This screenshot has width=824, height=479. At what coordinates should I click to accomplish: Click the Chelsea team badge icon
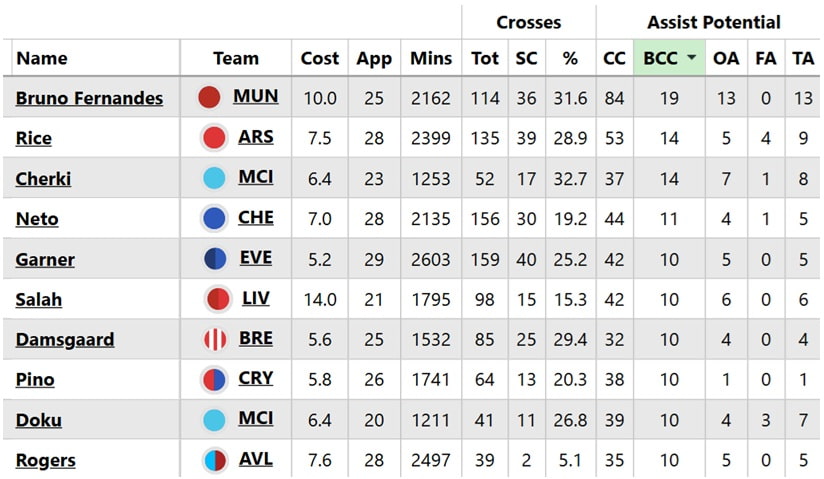tap(214, 218)
